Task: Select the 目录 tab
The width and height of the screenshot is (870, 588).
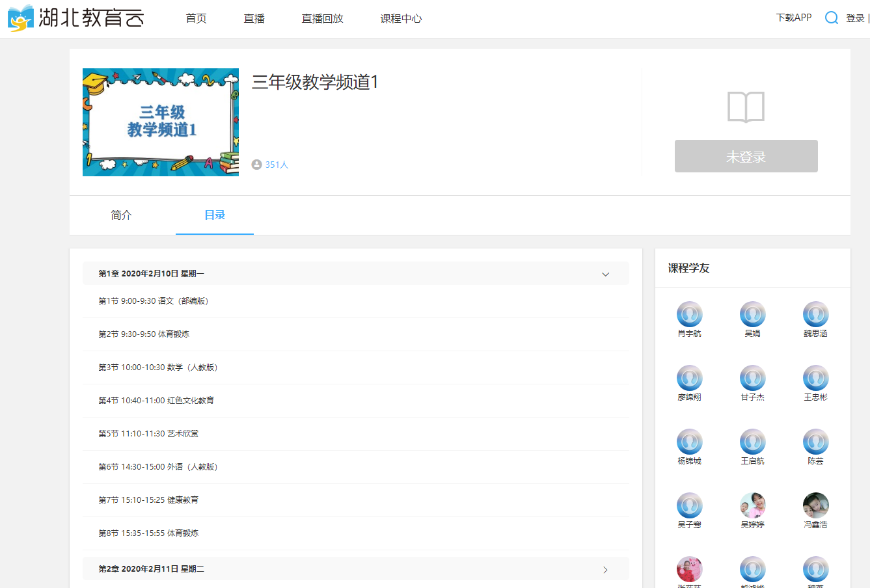Action: [x=215, y=215]
